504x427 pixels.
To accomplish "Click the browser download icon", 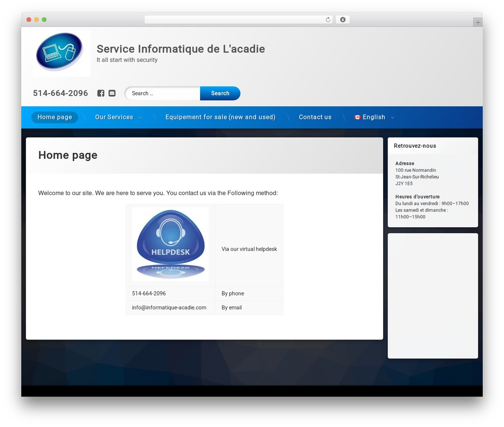I will [343, 20].
